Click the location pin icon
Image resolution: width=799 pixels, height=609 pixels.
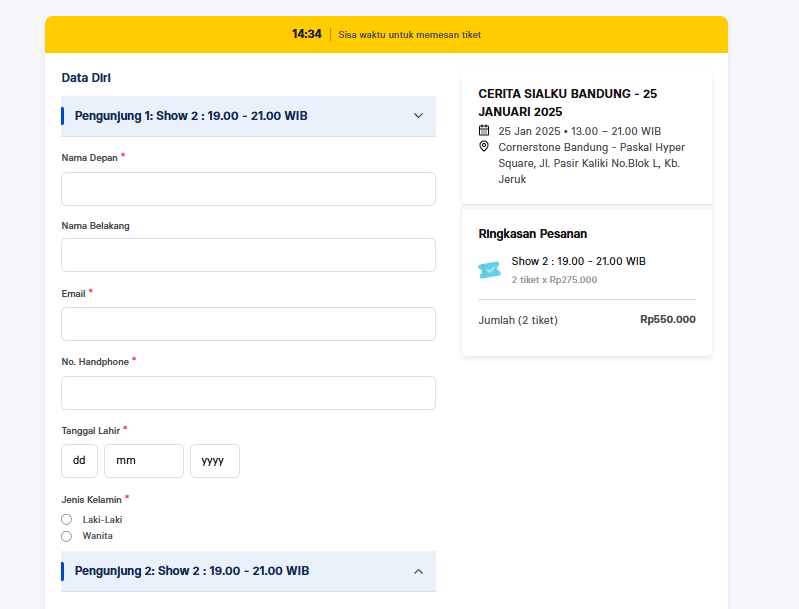click(484, 146)
